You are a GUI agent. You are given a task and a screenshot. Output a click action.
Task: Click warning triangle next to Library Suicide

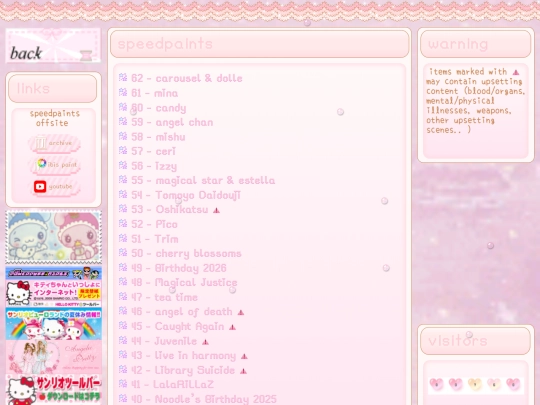[x=243, y=371]
